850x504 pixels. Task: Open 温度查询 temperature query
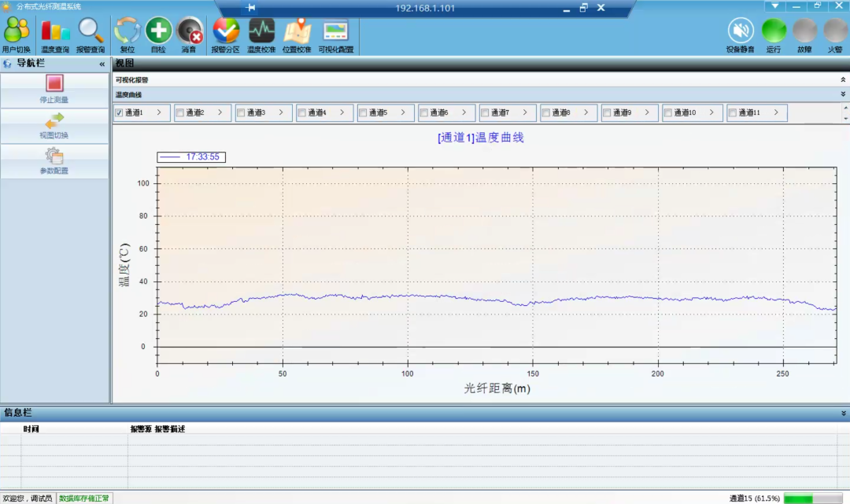coord(55,35)
